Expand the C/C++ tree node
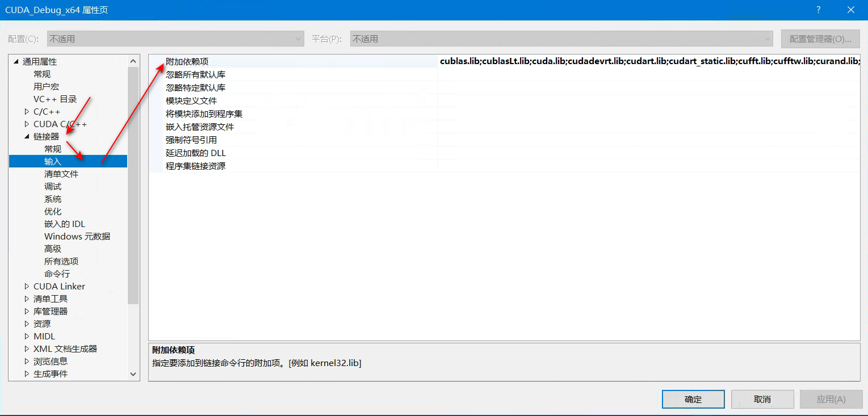Viewport: 868px width, 416px height. [26, 111]
